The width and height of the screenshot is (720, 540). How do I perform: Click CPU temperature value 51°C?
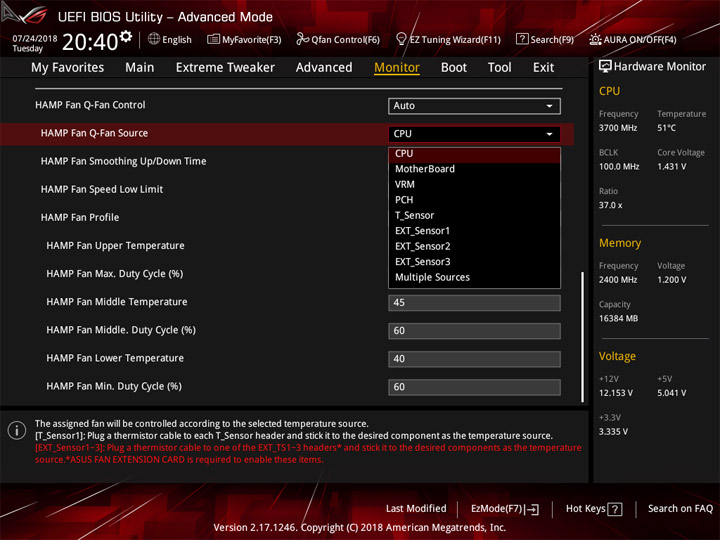coord(666,128)
